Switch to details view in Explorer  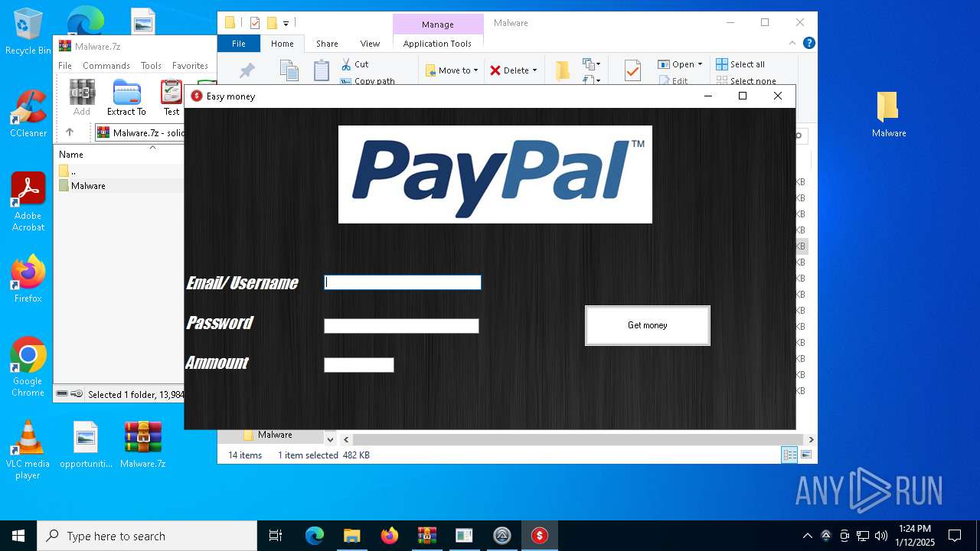(789, 455)
